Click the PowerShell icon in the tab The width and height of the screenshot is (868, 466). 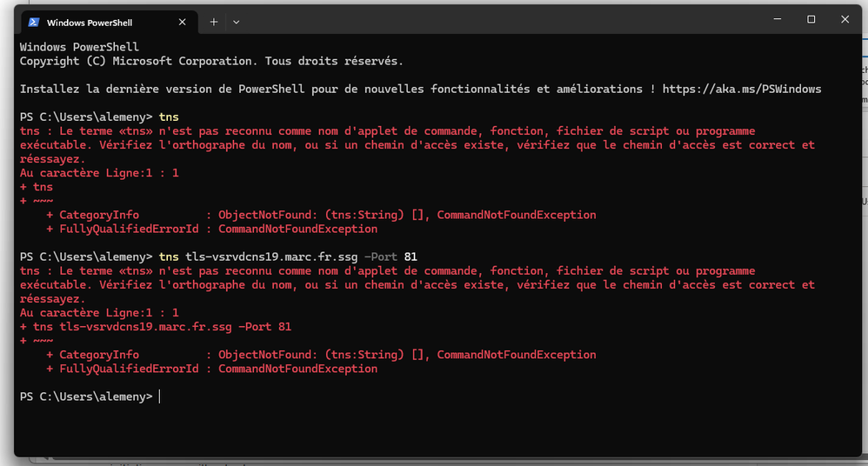click(x=34, y=22)
